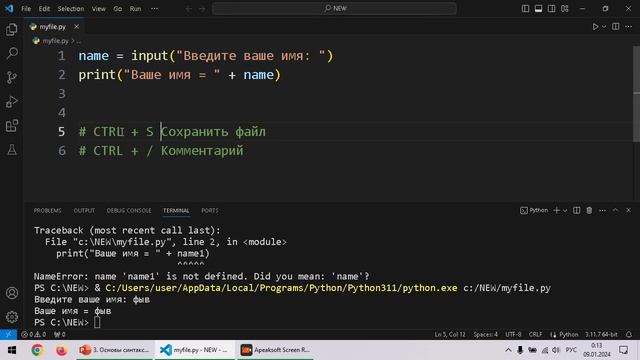Screen dimensions: 640x360
Task: Click the Python terminal label
Action: [534, 210]
